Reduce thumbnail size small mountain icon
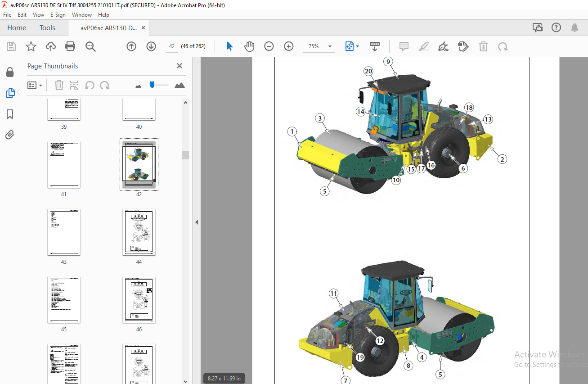 click(138, 86)
